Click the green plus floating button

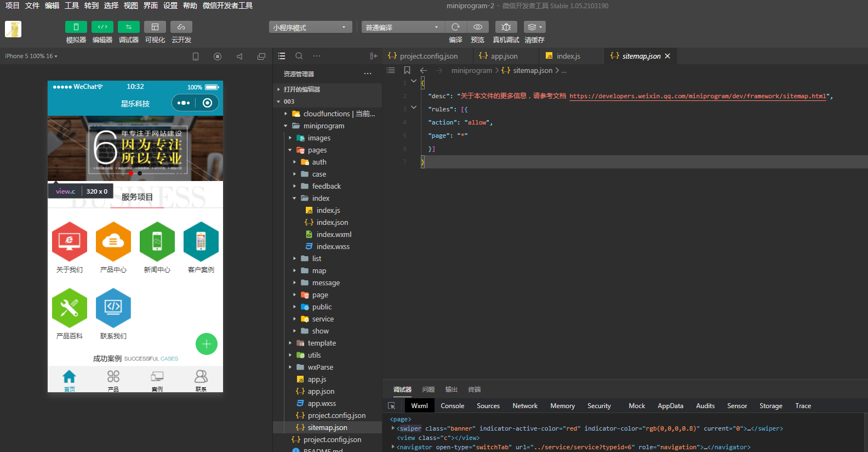207,344
